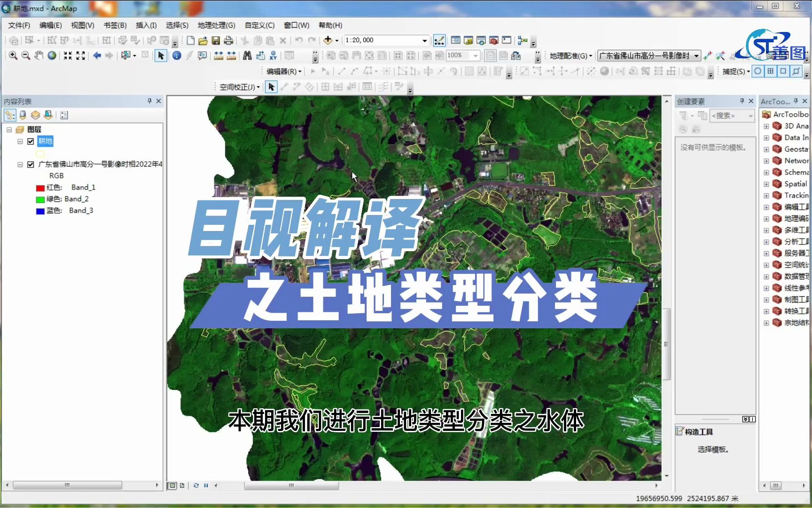812x508 pixels.
Task: Click 红色 Band_1 red swatch
Action: pos(40,188)
